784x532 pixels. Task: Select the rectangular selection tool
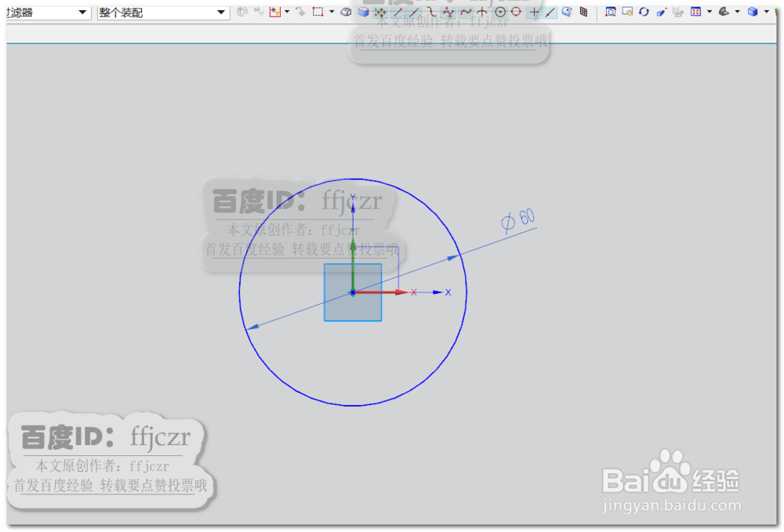[318, 12]
